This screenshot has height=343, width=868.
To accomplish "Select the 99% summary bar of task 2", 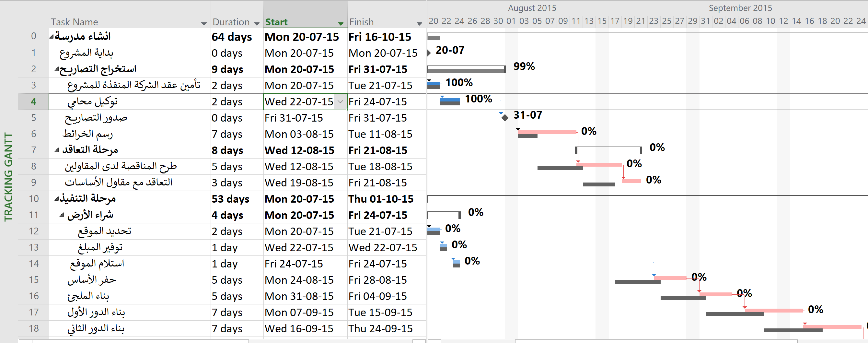I will click(x=466, y=70).
